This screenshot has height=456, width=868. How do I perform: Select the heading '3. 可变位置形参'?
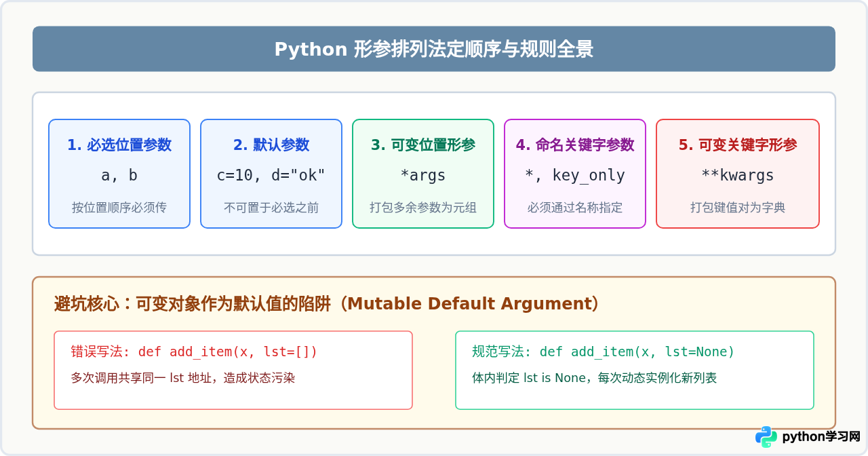tap(423, 145)
